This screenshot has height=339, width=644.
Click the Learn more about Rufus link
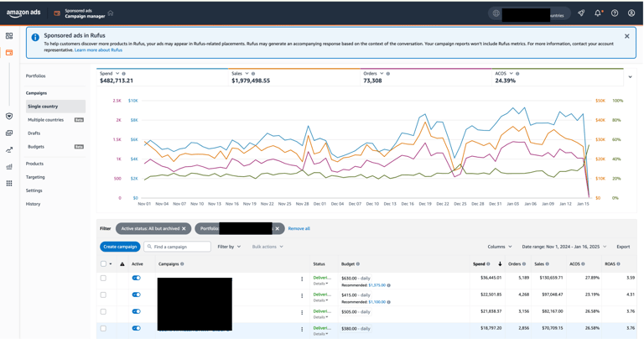click(x=98, y=50)
